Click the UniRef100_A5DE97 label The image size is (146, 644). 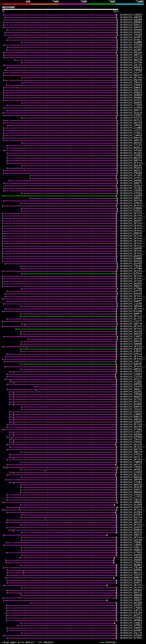click(131, 600)
